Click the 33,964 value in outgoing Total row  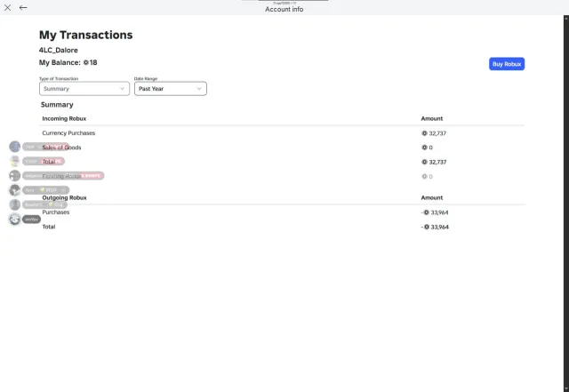tap(440, 227)
